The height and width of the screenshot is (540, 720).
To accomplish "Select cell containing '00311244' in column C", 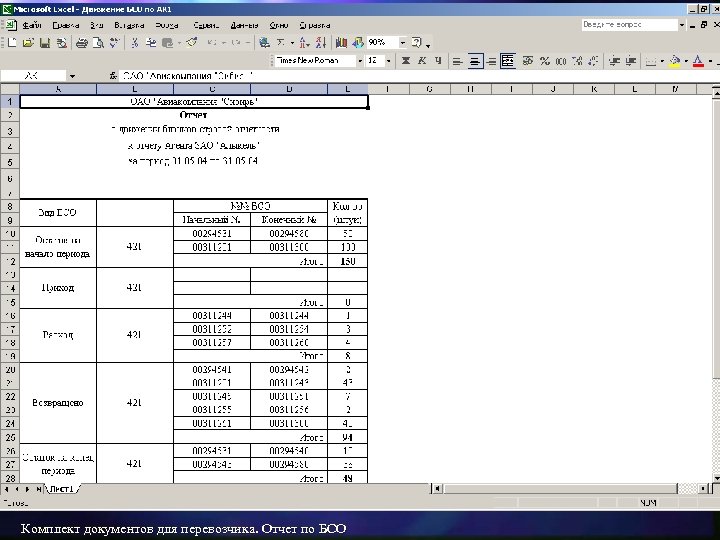I will click(212, 315).
